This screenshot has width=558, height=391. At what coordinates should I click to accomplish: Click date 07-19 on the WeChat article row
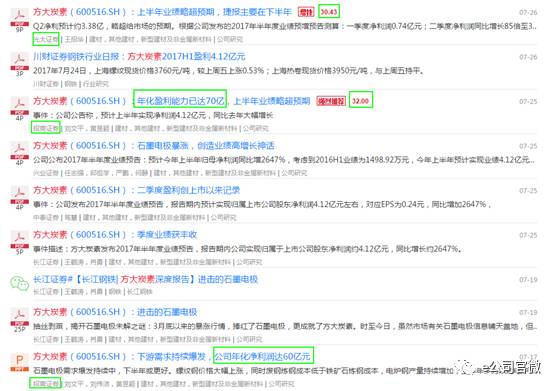(528, 280)
